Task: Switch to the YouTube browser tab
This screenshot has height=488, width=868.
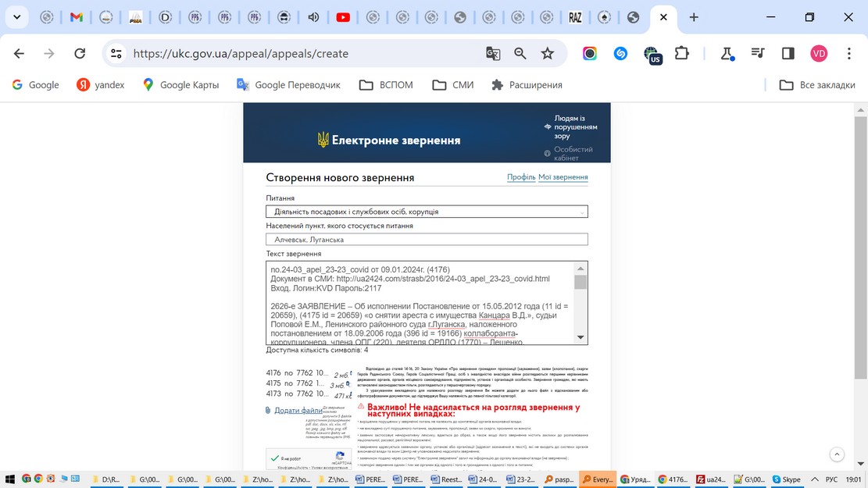Action: pos(343,17)
